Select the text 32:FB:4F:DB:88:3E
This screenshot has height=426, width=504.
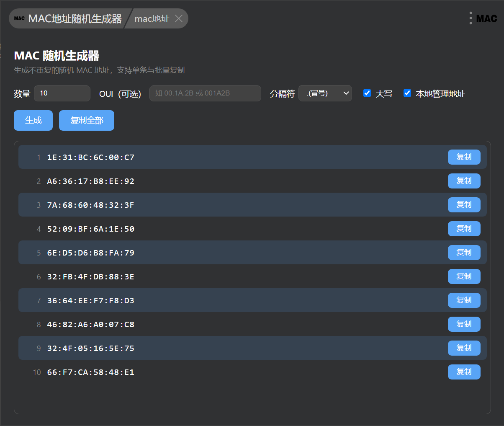click(91, 277)
